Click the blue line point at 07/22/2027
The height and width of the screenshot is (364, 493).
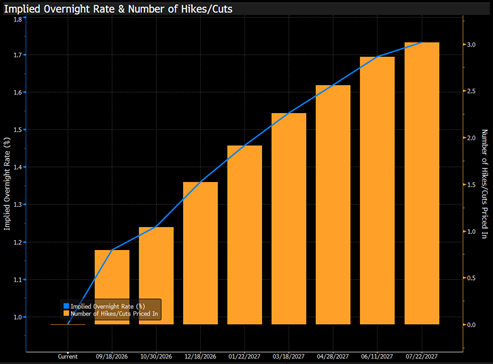(x=422, y=42)
